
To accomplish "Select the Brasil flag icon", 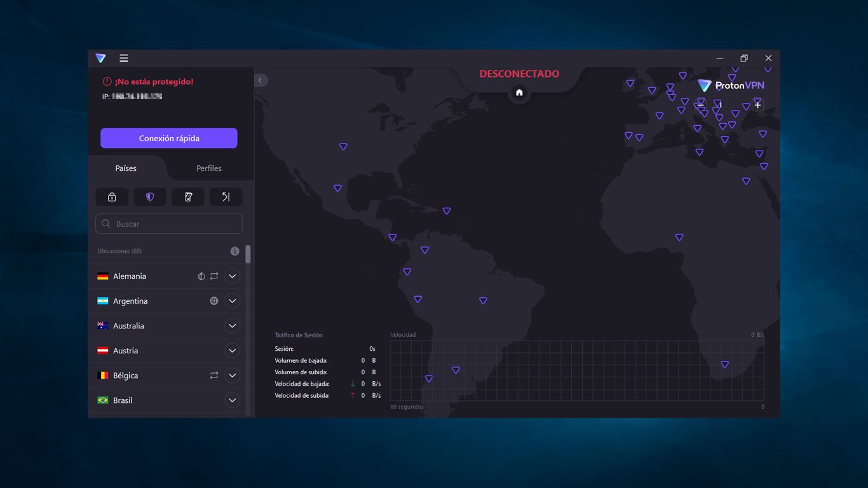I will pyautogui.click(x=103, y=400).
